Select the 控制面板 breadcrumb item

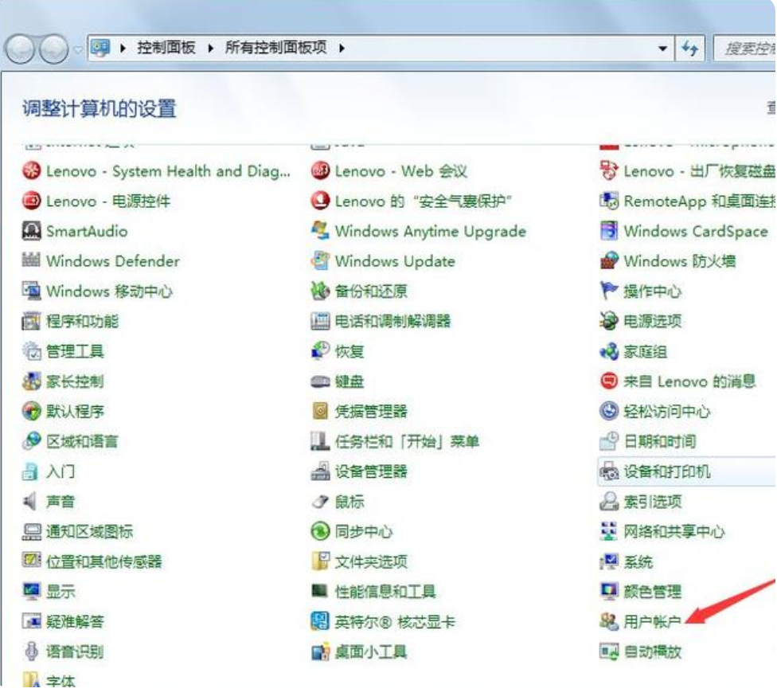(x=166, y=48)
